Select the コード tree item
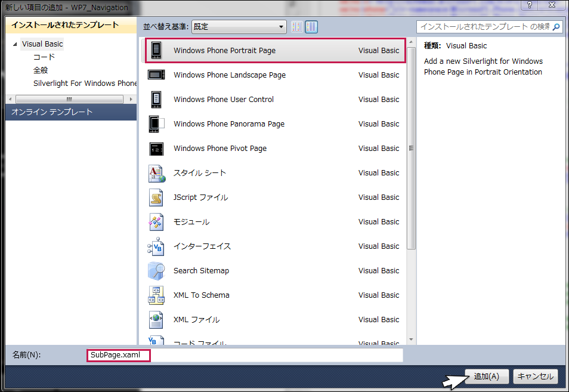 pyautogui.click(x=44, y=57)
